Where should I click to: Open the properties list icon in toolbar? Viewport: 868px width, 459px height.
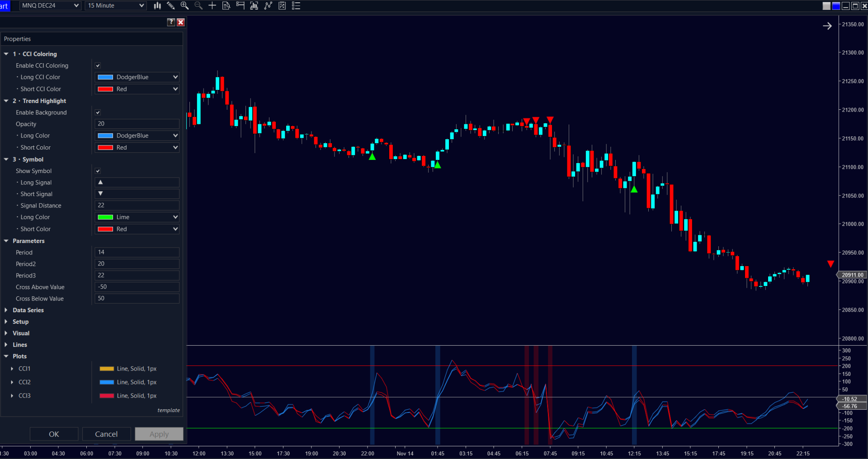pyautogui.click(x=296, y=5)
